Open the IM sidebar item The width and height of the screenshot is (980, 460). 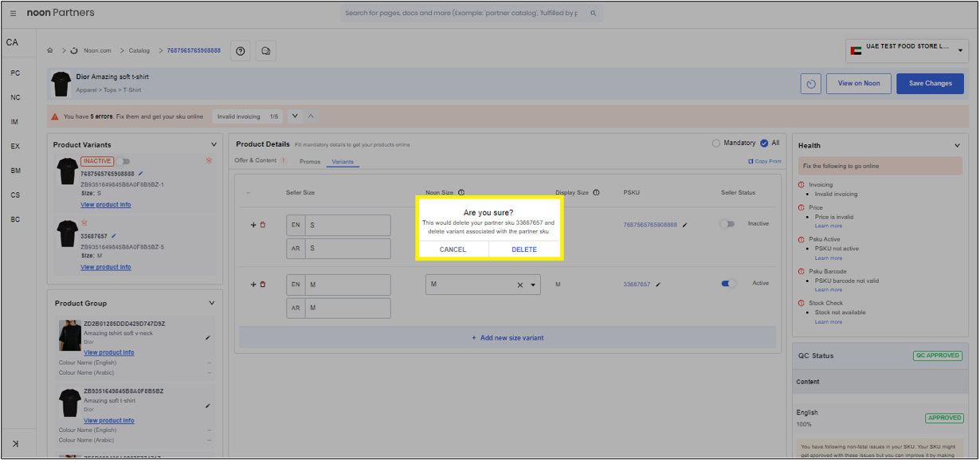coord(16,122)
